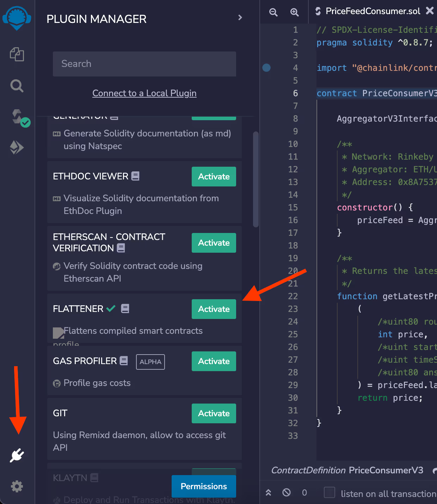Close the PriceFeedConsumer.sol tab
The width and height of the screenshot is (437, 504).
[x=430, y=11]
